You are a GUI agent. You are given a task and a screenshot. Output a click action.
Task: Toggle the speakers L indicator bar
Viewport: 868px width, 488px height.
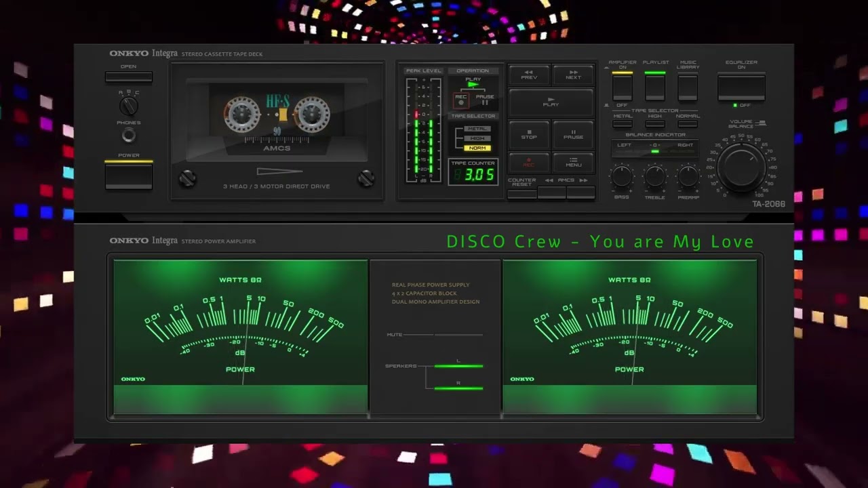pyautogui.click(x=458, y=365)
